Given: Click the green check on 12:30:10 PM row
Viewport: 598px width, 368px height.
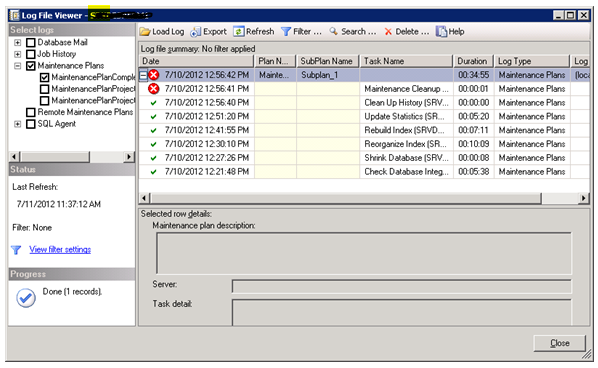Looking at the screenshot, I should click(x=154, y=144).
